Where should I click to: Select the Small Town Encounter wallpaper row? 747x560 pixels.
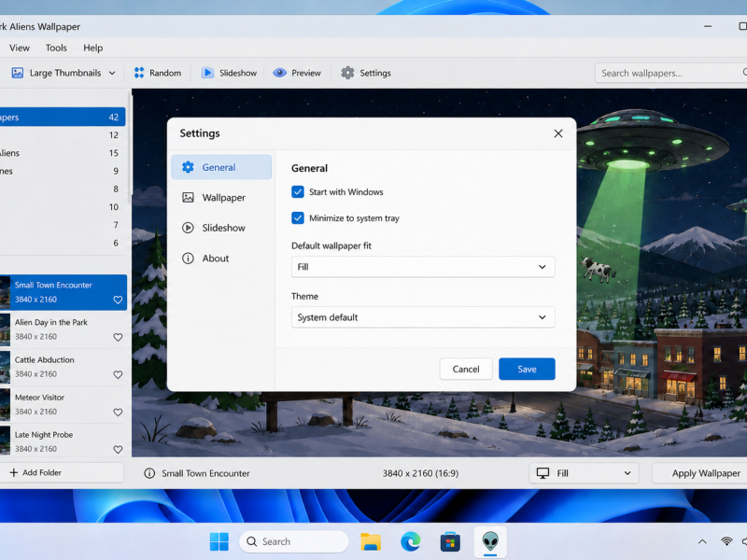point(63,292)
